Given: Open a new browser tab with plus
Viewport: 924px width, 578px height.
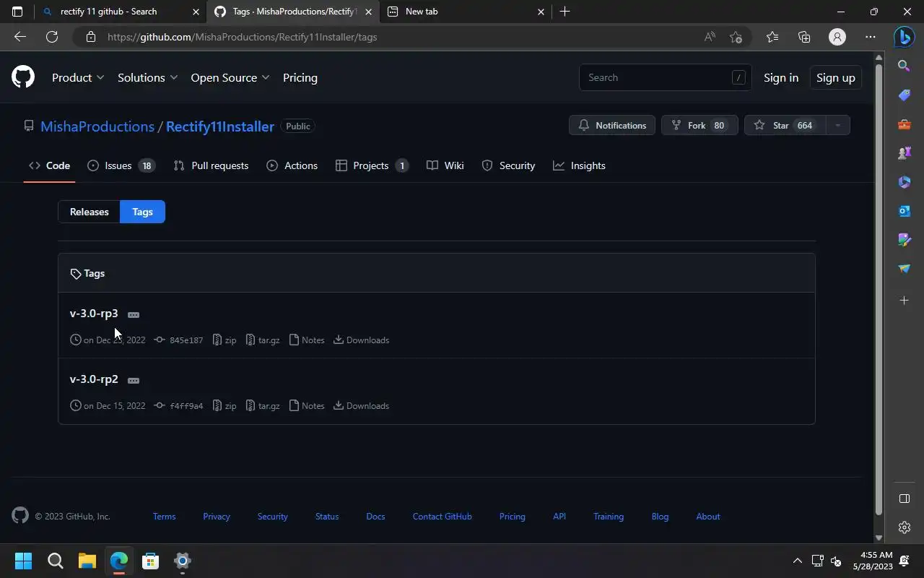Looking at the screenshot, I should click(x=565, y=12).
